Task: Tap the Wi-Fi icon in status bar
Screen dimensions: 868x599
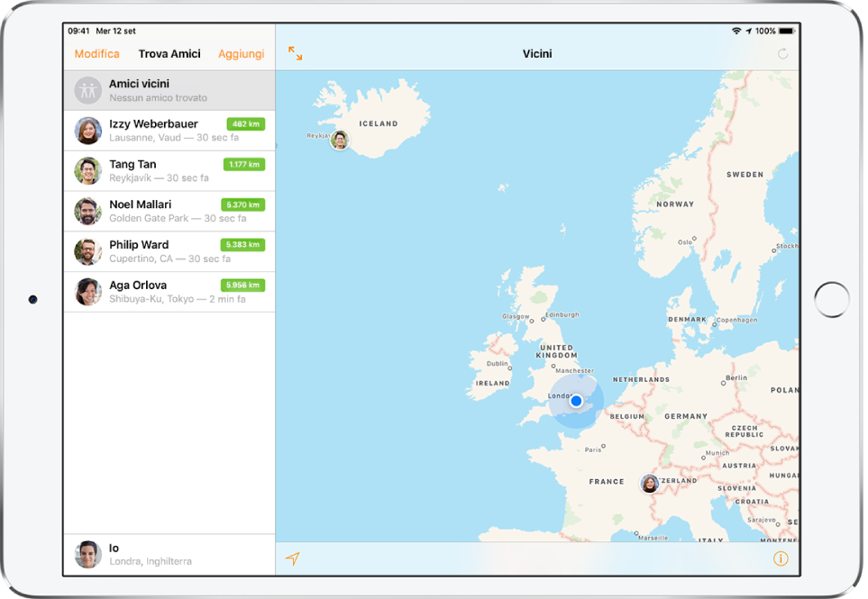Action: (736, 31)
